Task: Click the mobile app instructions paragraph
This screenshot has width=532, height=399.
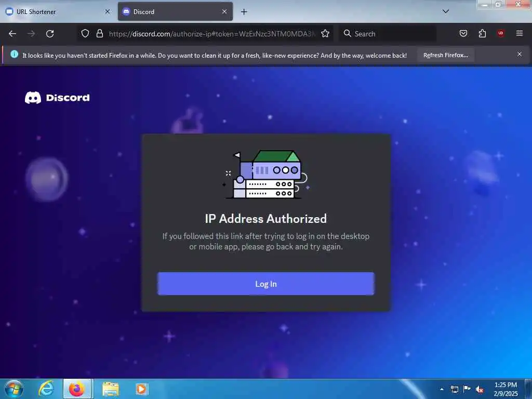Action: point(265,241)
